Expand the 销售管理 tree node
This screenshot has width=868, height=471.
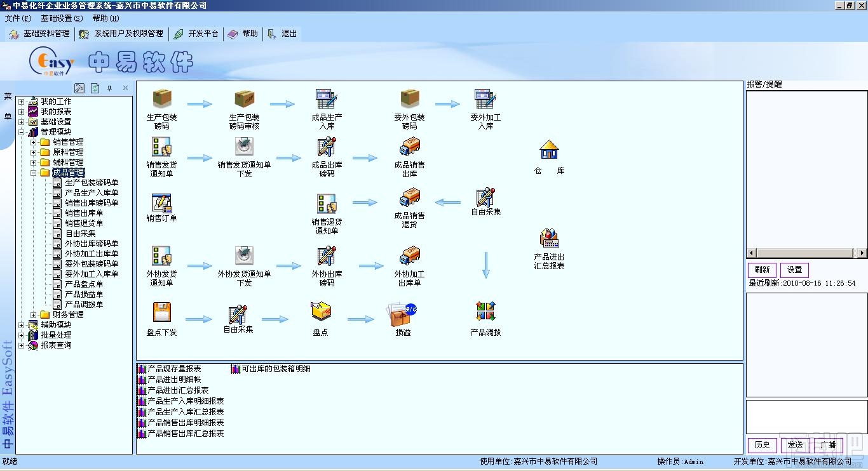pyautogui.click(x=34, y=142)
